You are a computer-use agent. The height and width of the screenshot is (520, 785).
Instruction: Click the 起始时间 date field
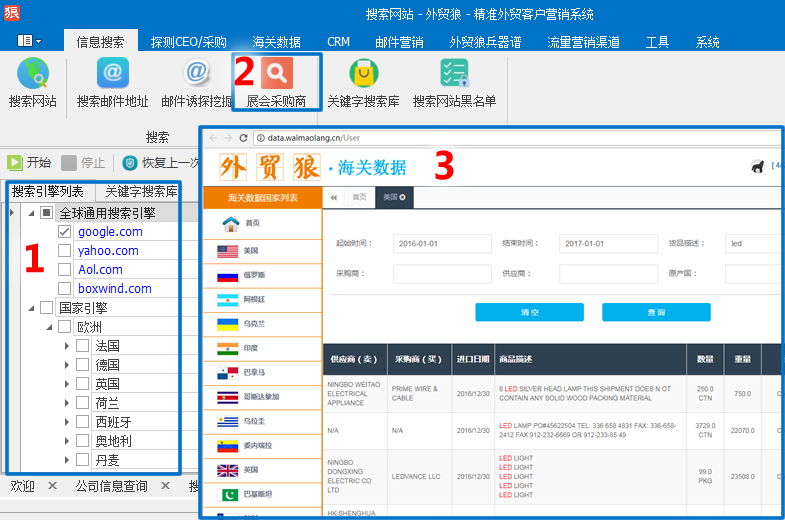[442, 244]
